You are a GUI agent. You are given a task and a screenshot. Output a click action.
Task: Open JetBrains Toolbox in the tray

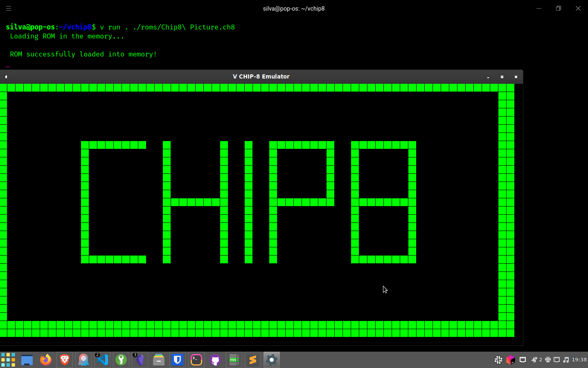[x=510, y=360]
